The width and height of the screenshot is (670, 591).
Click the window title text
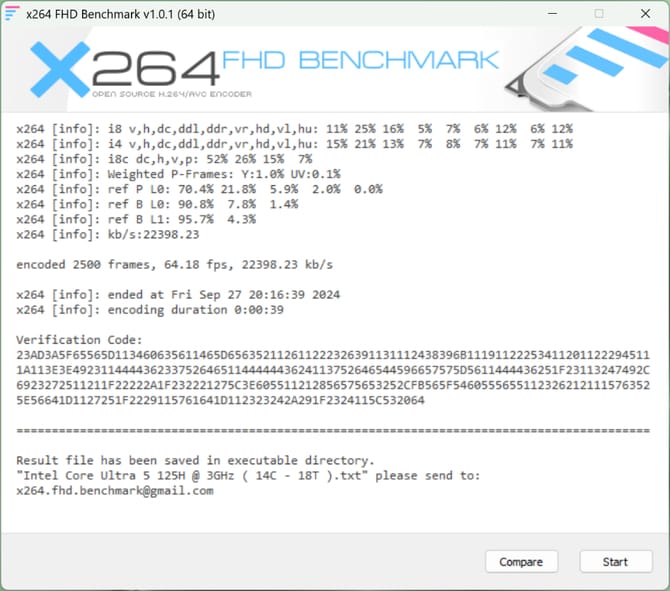coord(120,14)
